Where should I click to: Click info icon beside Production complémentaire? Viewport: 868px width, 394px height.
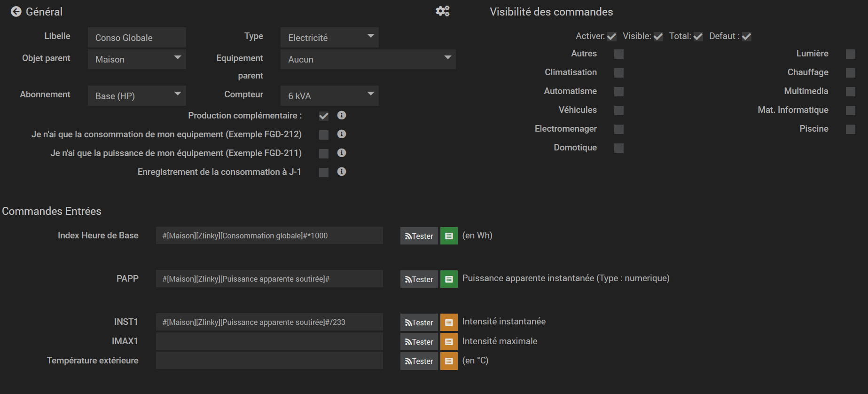(342, 115)
